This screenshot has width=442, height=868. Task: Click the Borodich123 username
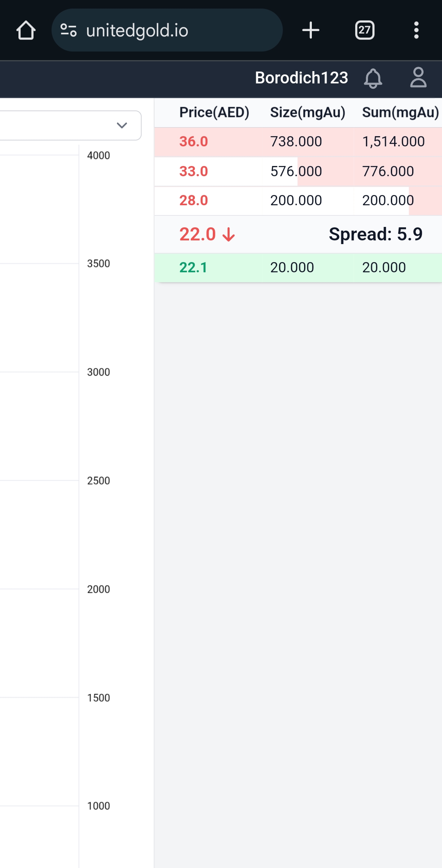[301, 78]
